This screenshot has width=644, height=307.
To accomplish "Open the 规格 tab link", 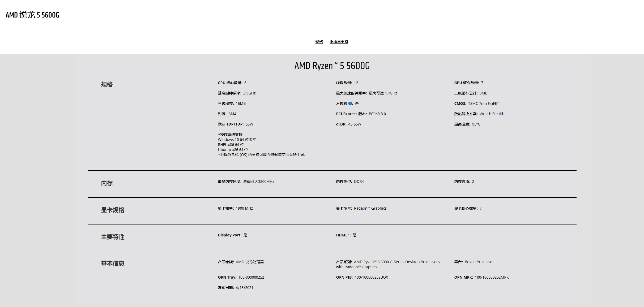I will pos(319,42).
